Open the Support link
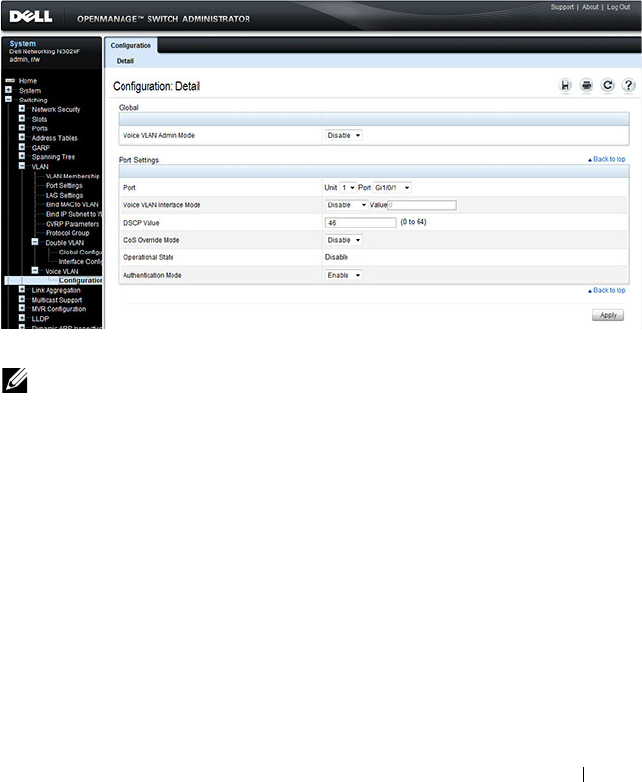Screen dimensions: 642x782 coord(562,7)
